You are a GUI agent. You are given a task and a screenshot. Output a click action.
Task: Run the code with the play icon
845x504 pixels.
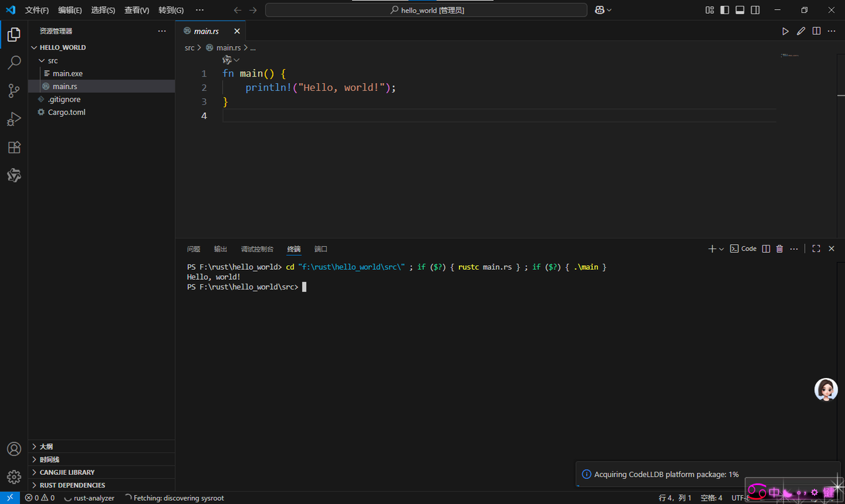[x=786, y=31]
